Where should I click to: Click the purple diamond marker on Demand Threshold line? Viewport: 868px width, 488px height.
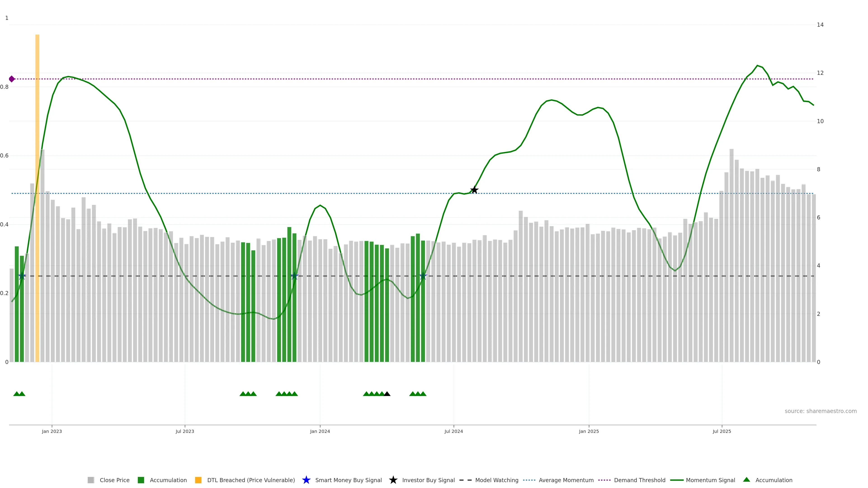click(x=12, y=79)
